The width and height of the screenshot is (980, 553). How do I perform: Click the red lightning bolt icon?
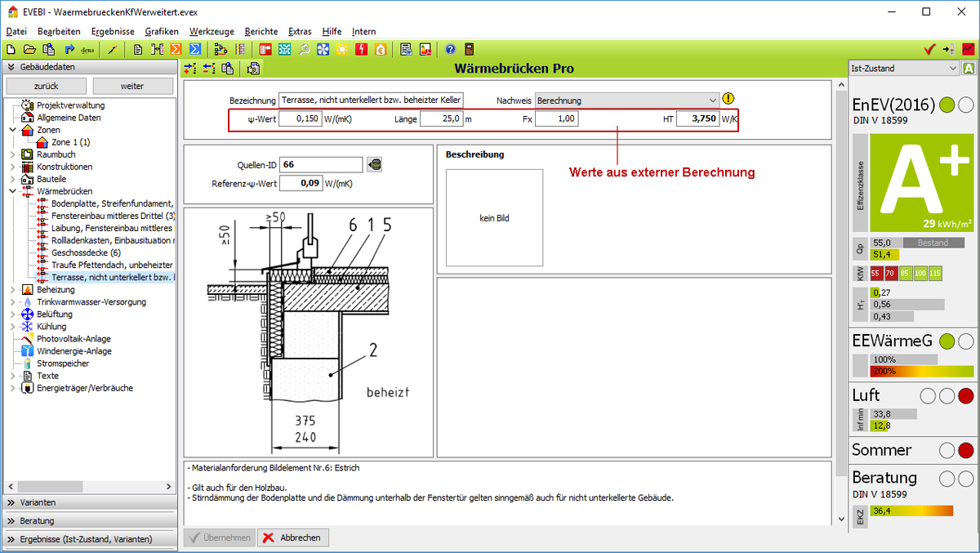pos(361,49)
